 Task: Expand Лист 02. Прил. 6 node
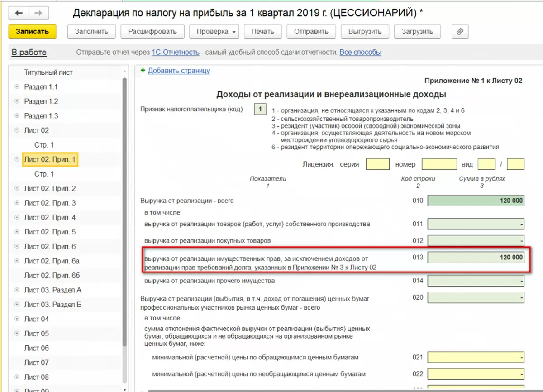[x=17, y=246]
